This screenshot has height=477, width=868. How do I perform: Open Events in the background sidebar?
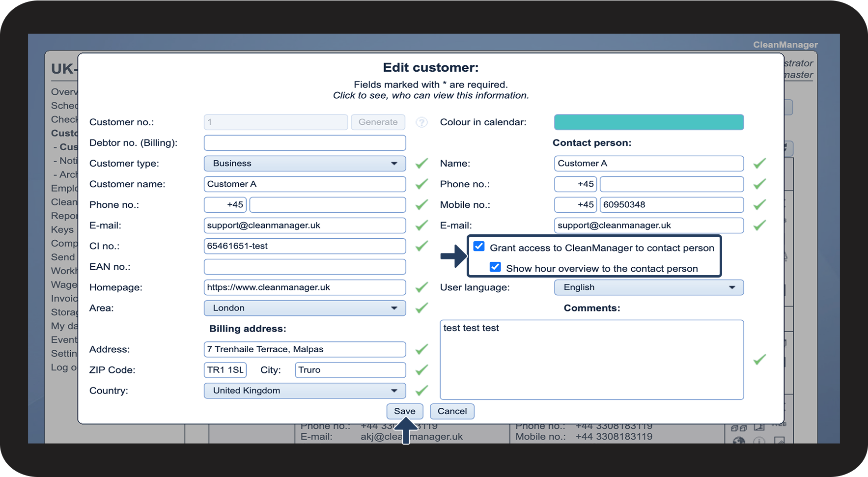coord(64,339)
